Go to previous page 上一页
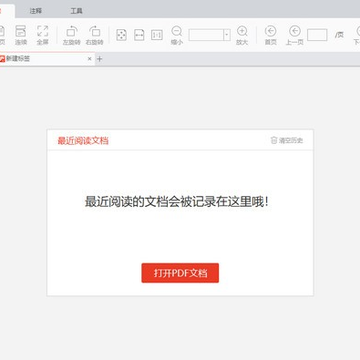This screenshot has height=360, width=360. tap(295, 35)
